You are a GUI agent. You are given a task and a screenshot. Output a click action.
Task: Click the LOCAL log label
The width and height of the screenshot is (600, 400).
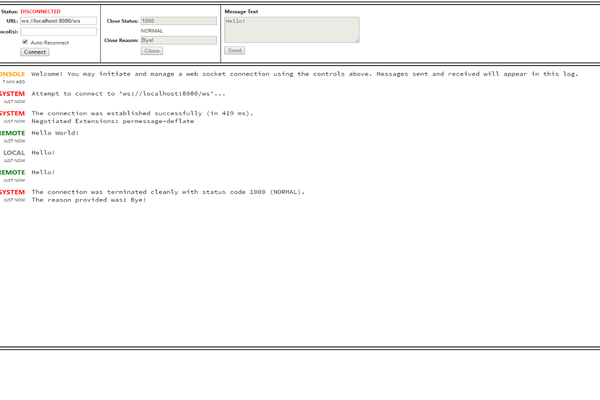pyautogui.click(x=14, y=153)
